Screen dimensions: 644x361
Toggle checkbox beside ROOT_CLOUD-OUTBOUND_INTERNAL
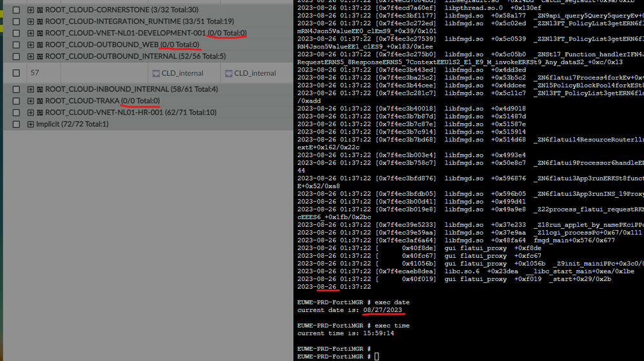click(x=16, y=56)
